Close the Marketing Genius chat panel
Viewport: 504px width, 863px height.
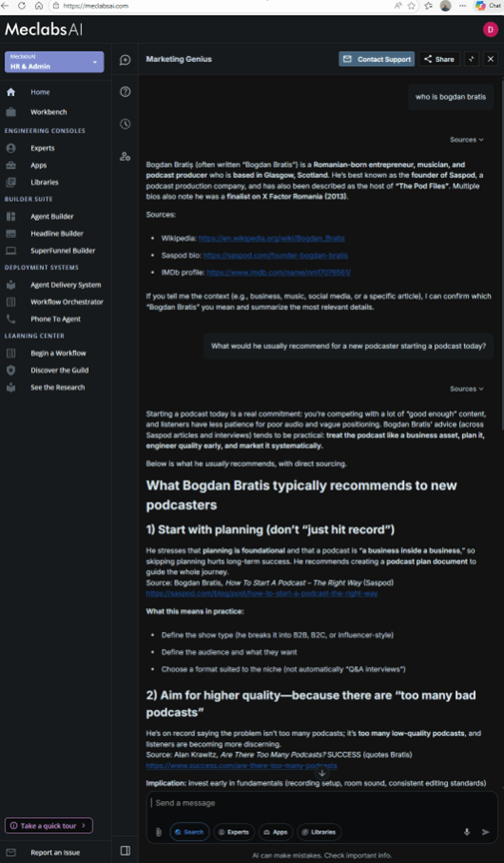[490, 59]
